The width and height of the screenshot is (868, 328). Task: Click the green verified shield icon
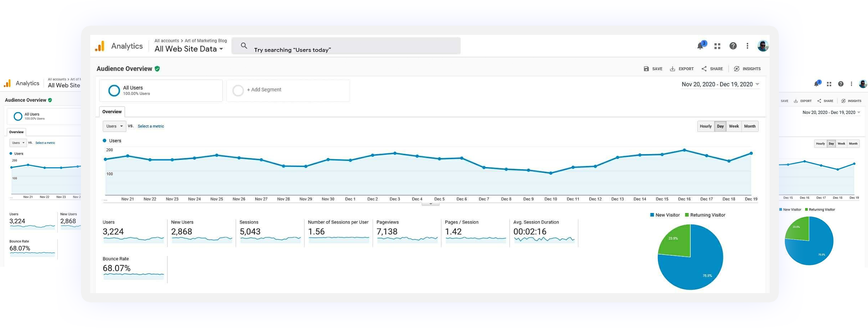click(157, 69)
